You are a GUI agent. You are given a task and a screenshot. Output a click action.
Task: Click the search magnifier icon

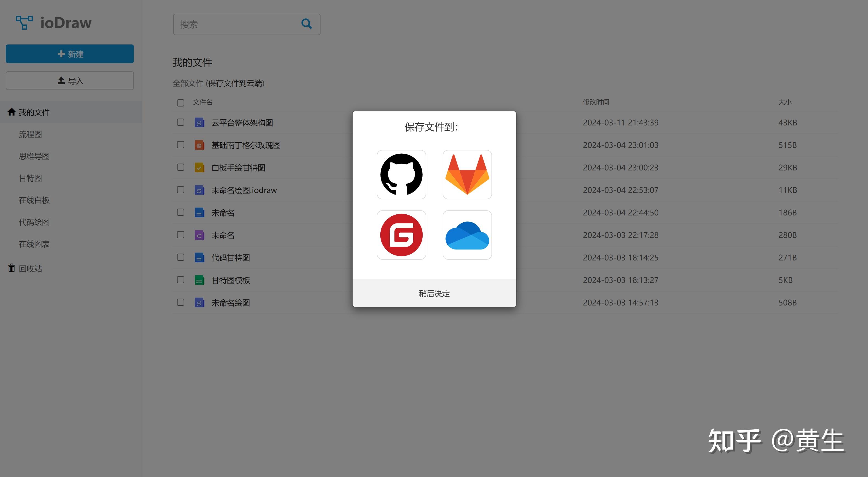coord(306,24)
